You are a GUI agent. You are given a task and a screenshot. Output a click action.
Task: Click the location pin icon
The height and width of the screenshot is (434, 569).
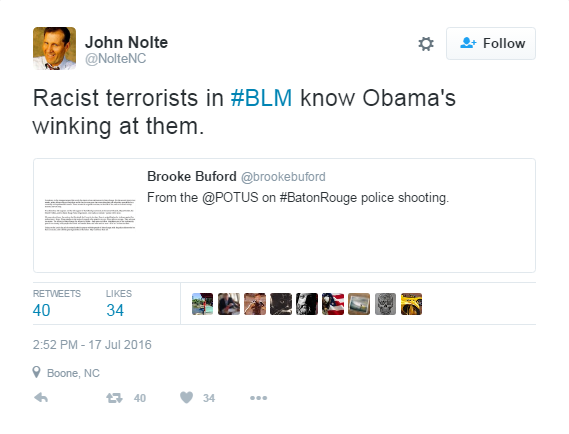pyautogui.click(x=36, y=372)
